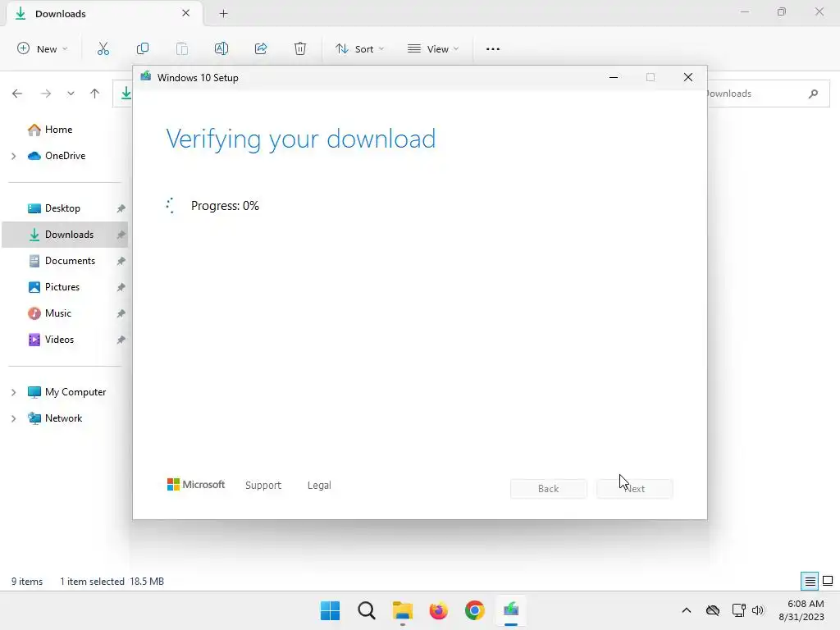This screenshot has height=630, width=840.
Task: Expand the Network tree node
Action: pyautogui.click(x=14, y=418)
